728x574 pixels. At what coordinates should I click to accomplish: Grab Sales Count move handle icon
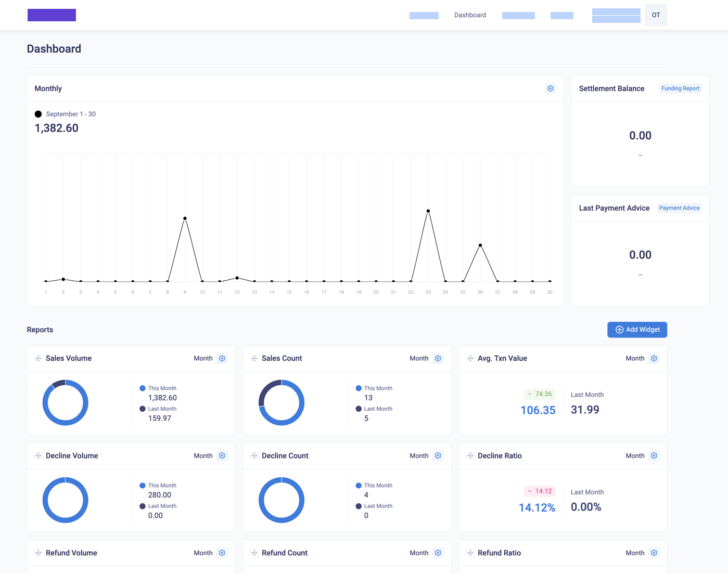(x=254, y=358)
